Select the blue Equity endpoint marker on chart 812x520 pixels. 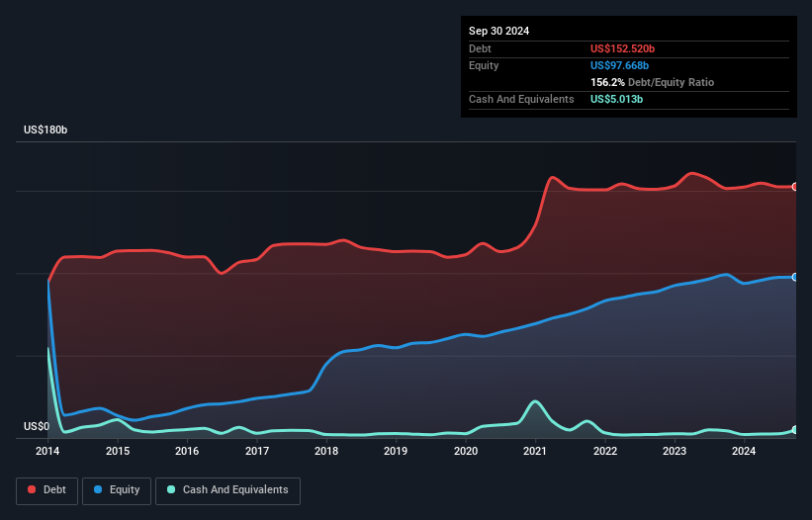pyautogui.click(x=795, y=278)
